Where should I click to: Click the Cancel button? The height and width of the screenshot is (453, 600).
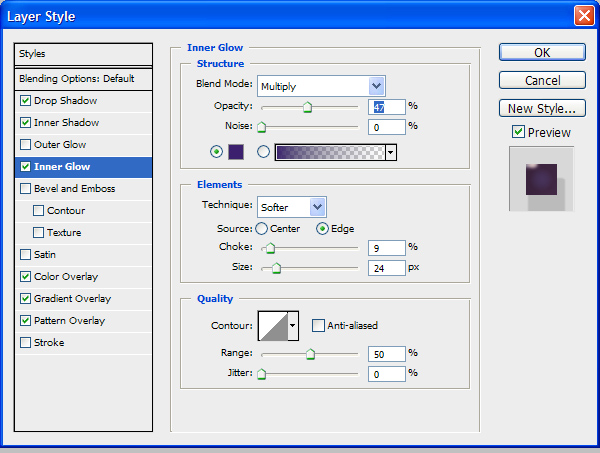coord(542,80)
